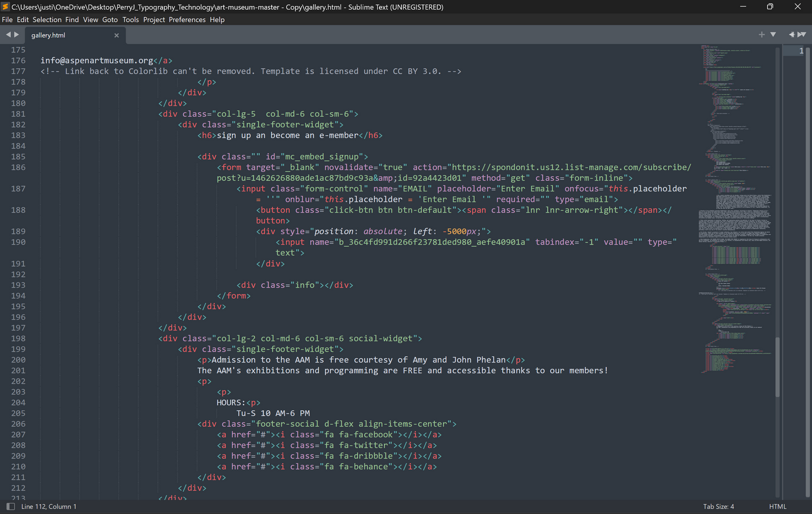Open the Edit menu
Viewport: 812px width, 514px height.
(x=23, y=19)
